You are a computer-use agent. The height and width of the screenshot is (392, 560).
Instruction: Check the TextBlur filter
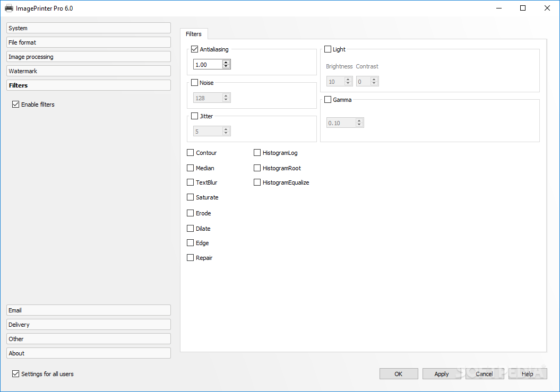tap(191, 182)
